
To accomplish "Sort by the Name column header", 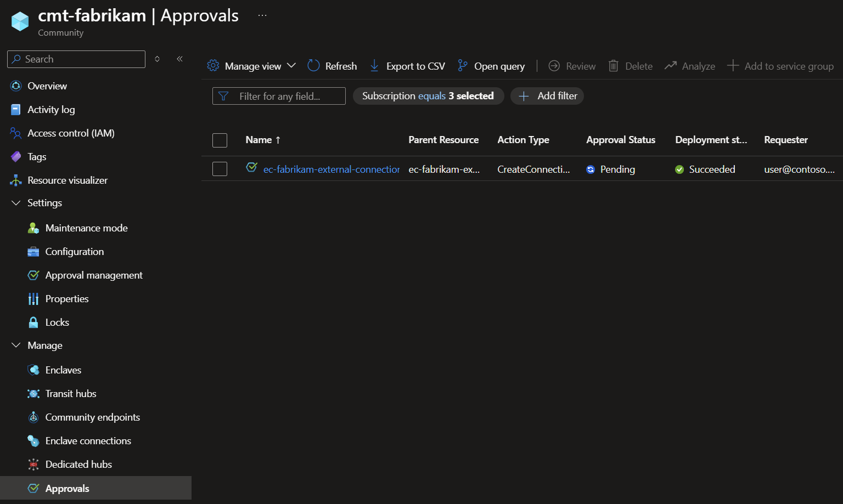I will point(263,140).
